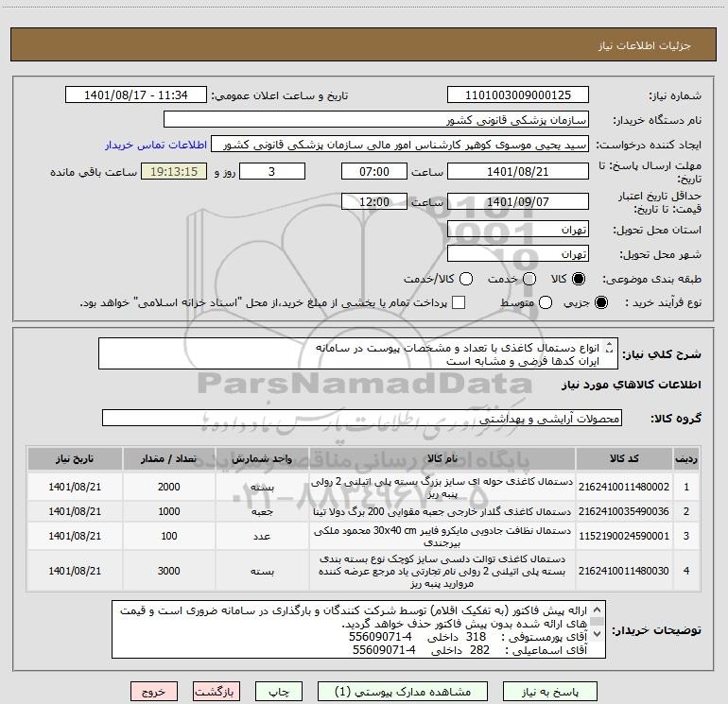Viewport: 728px width, 704px height.
Task: Click unit عدد in row 3
Action: click(x=262, y=536)
